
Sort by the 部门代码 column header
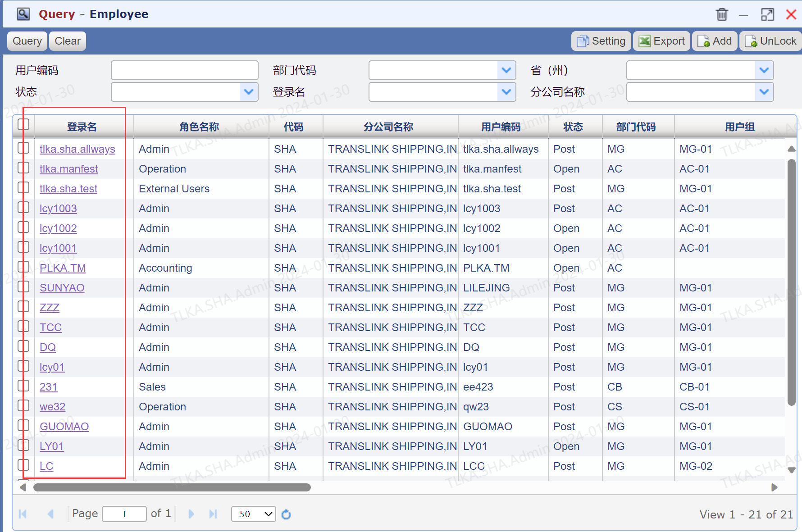(636, 127)
